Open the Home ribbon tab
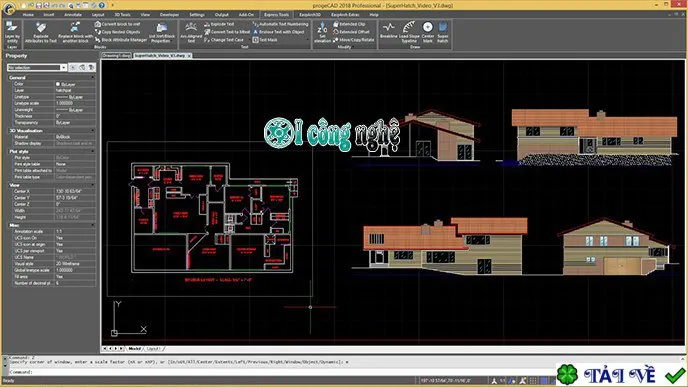The height and width of the screenshot is (387, 688). point(28,15)
